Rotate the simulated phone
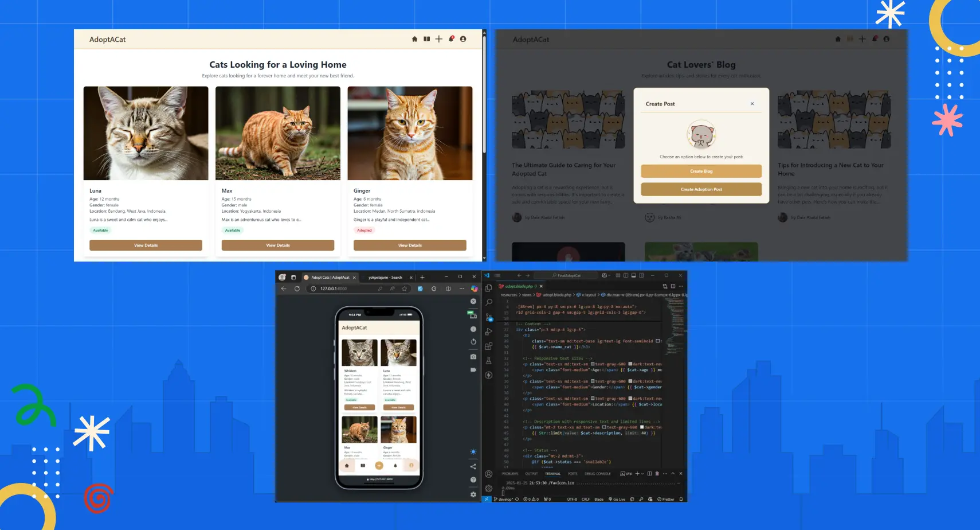The width and height of the screenshot is (980, 530). tap(473, 342)
